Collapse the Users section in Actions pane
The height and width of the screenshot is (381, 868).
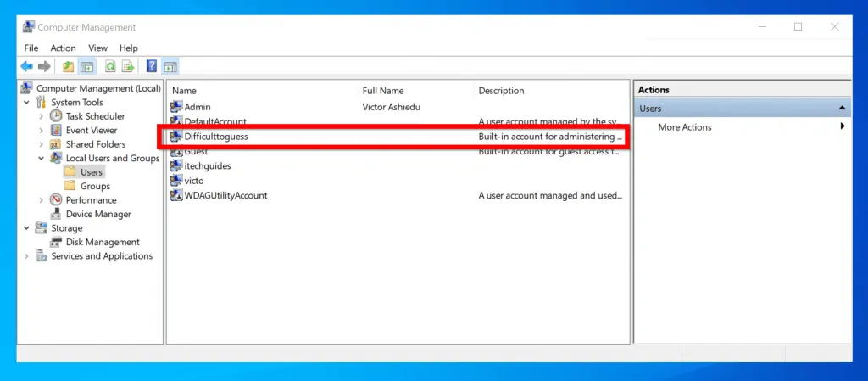coord(842,109)
